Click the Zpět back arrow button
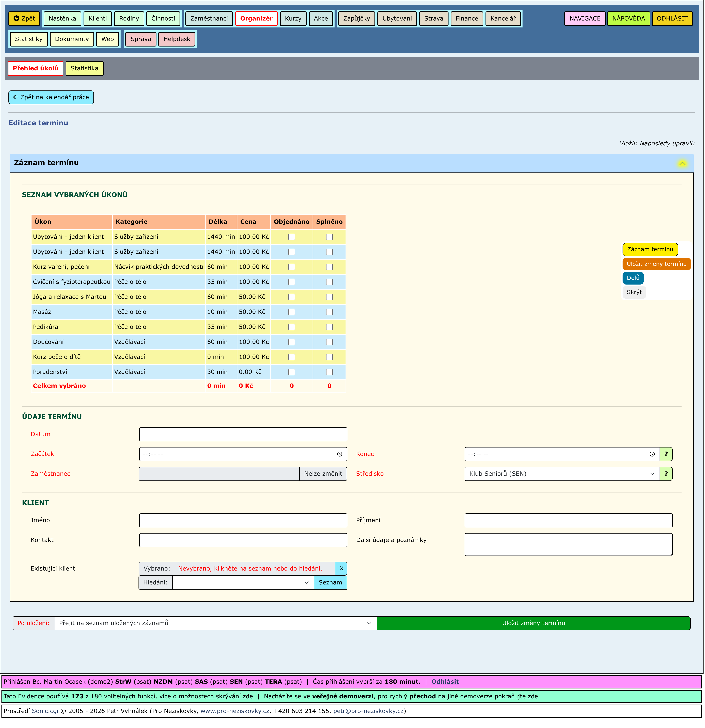This screenshot has height=728, width=705. click(24, 18)
